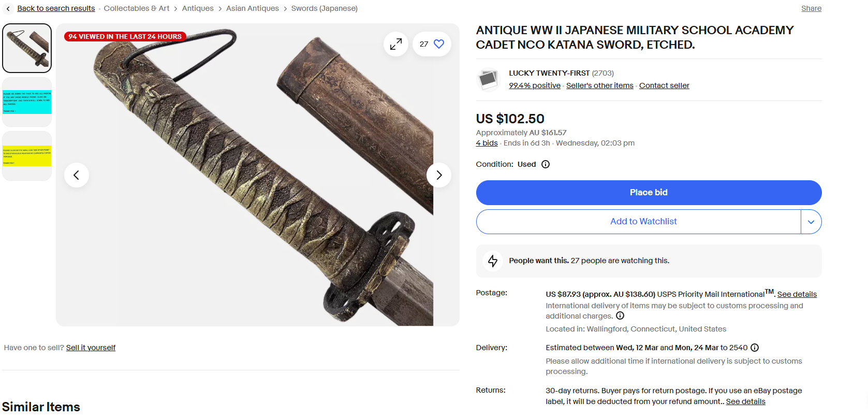Click the back arrow to search results
Viewport: 868px width, 417px height.
click(x=8, y=9)
